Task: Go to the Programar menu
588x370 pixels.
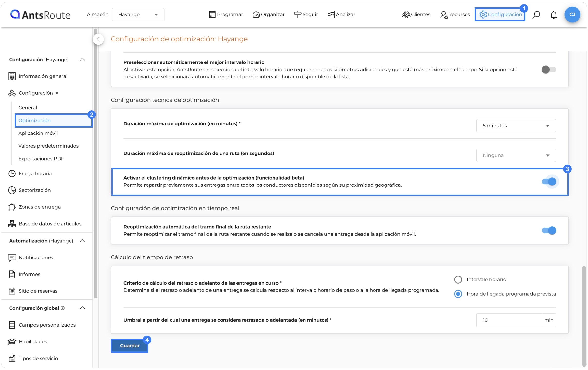Action: pos(226,14)
